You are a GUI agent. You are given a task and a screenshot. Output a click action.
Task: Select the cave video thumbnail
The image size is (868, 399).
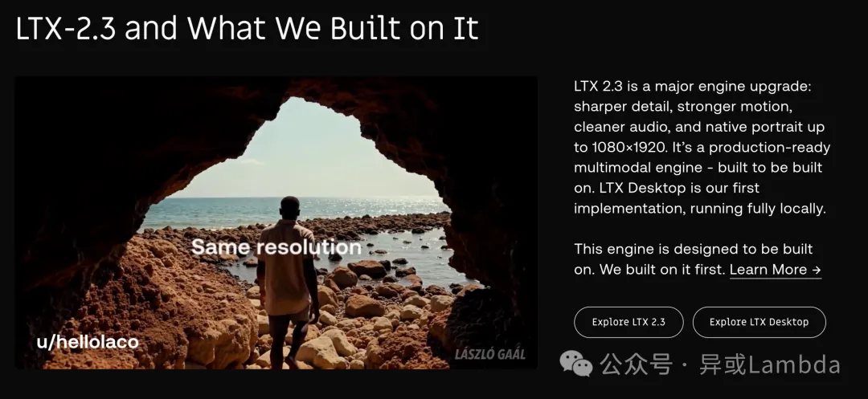[x=276, y=222]
